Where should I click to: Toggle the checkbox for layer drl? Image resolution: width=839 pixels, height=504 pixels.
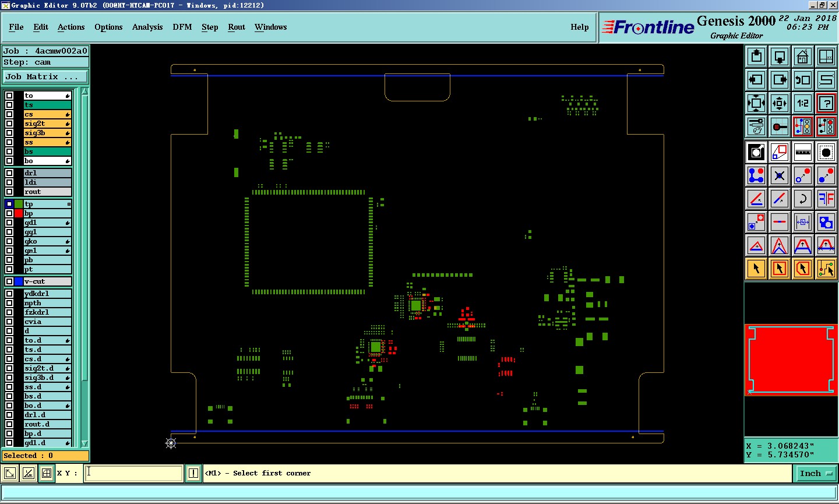click(9, 173)
